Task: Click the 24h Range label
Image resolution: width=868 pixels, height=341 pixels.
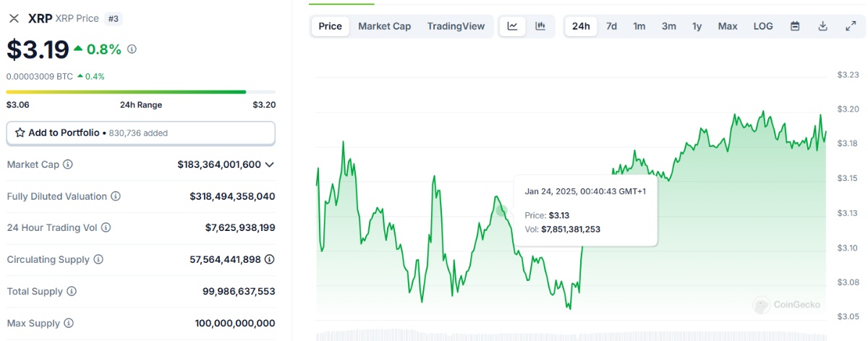Action: [x=141, y=105]
